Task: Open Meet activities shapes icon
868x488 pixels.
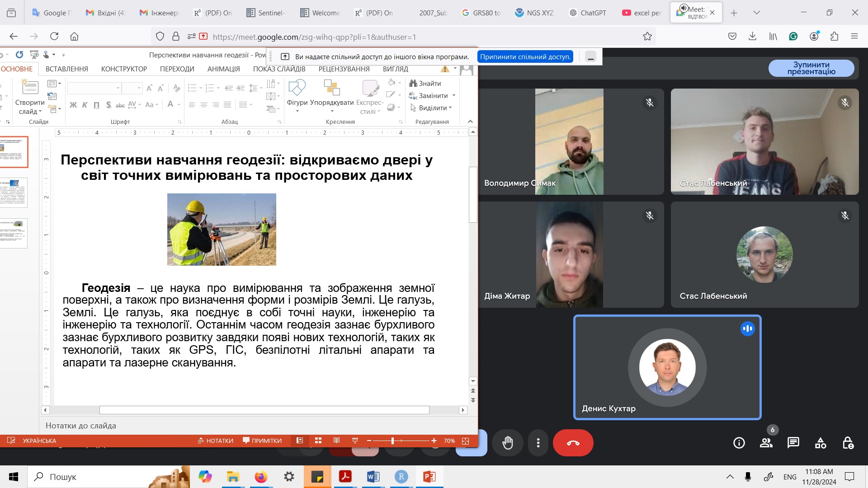Action: tap(821, 443)
